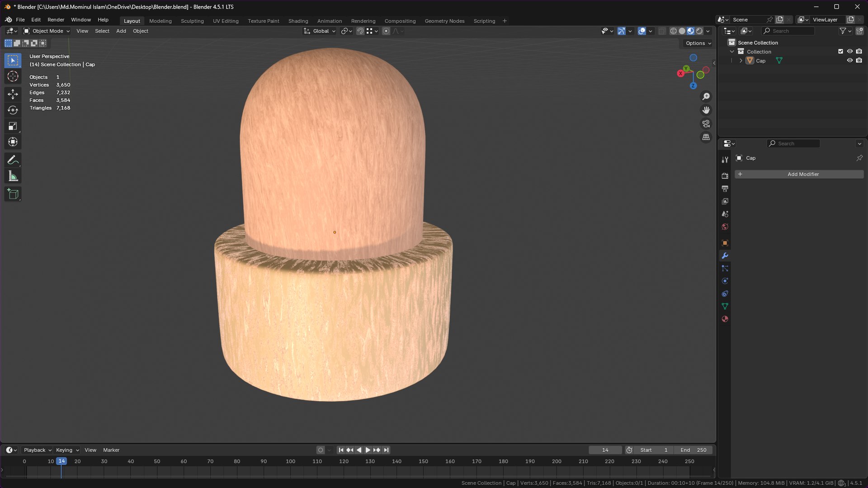Click the Zoom view magnifier icon
This screenshot has height=488, width=868.
tap(706, 97)
